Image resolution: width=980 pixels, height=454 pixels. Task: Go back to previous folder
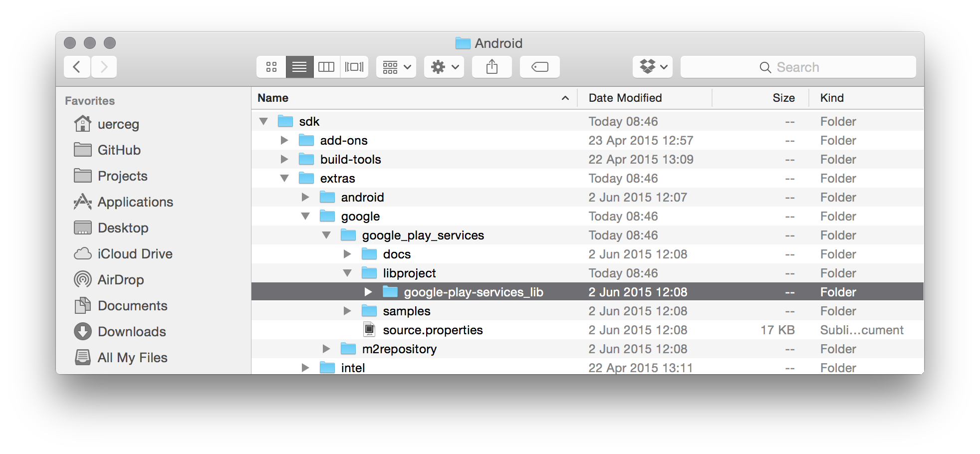click(x=77, y=67)
